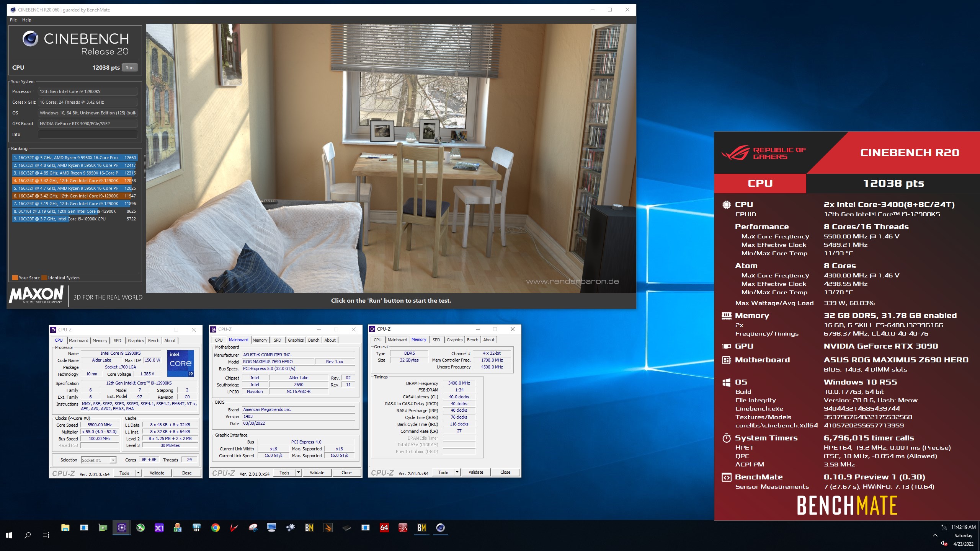Click Run button next to CPU score
Screen dimensions: 980x551
click(x=130, y=68)
